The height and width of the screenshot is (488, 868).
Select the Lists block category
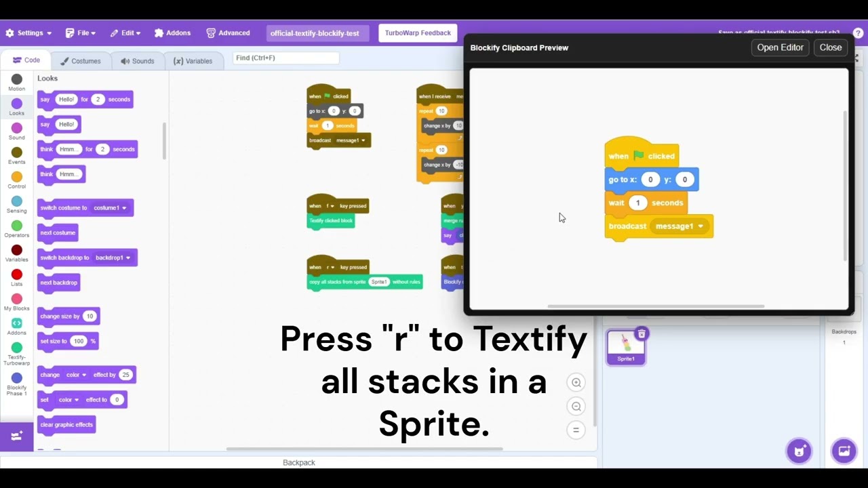coord(17,278)
